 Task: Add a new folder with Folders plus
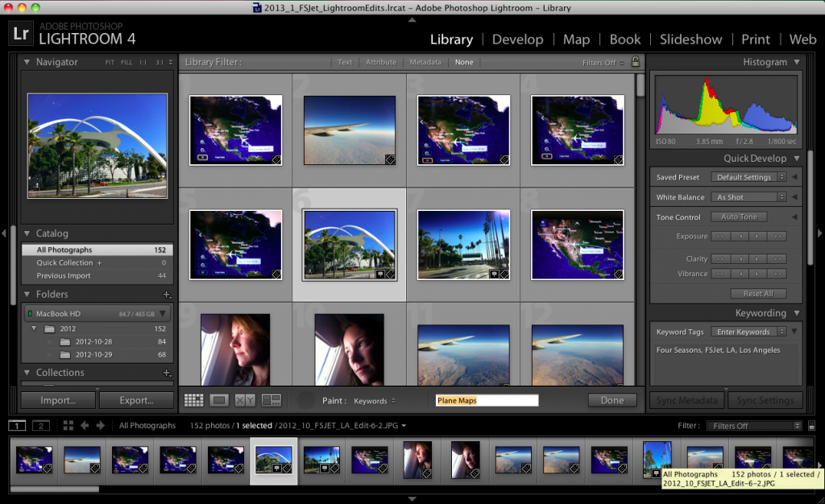point(167,295)
